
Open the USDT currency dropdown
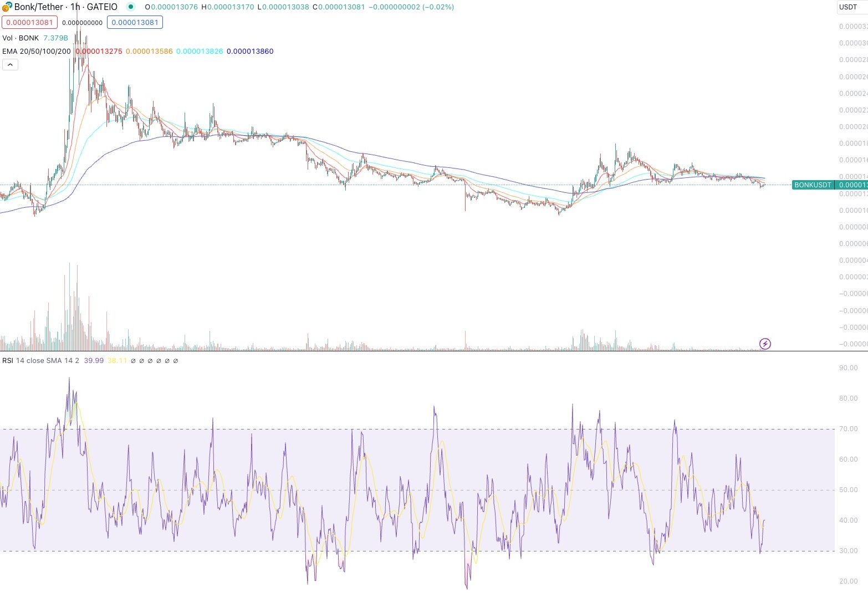click(852, 7)
